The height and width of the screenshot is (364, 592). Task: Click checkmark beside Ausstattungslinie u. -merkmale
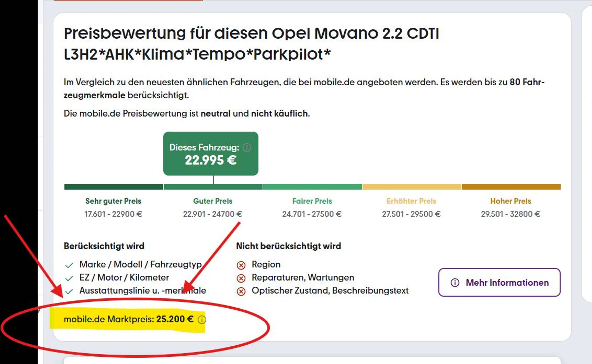coord(69,291)
